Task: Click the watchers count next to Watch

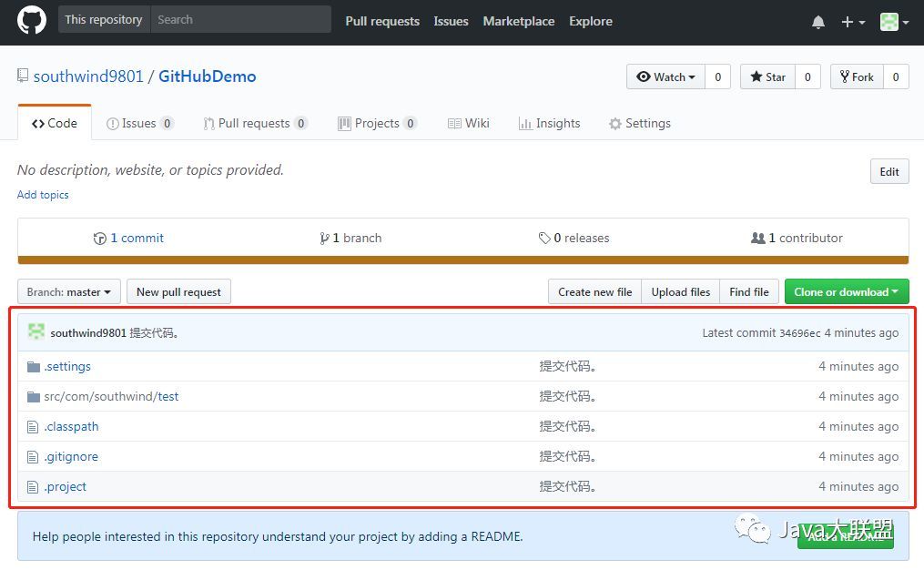Action: click(x=717, y=76)
